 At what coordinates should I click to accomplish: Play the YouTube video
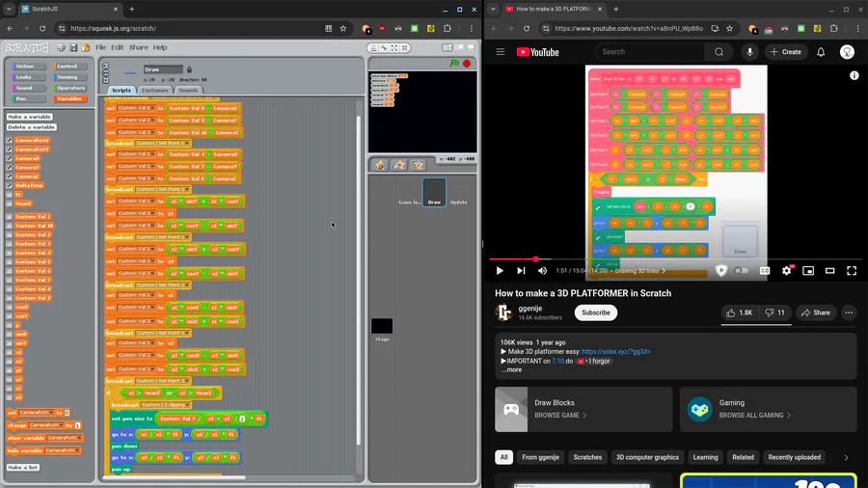point(500,271)
